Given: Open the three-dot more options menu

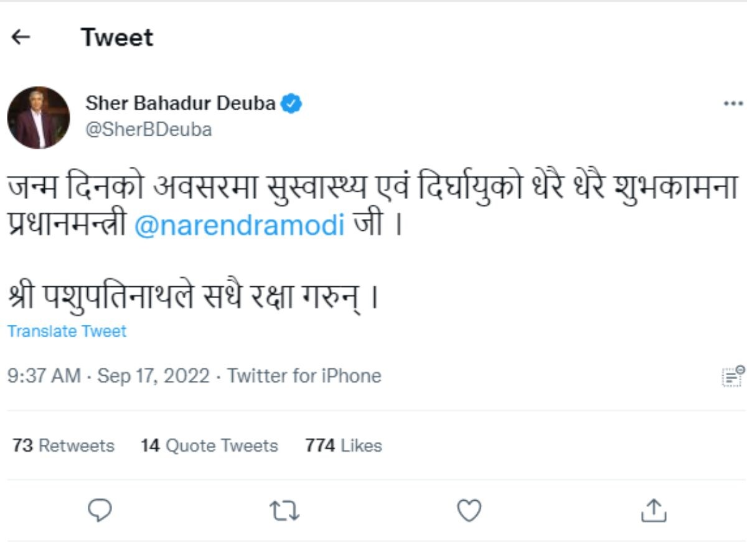Looking at the screenshot, I should [733, 103].
